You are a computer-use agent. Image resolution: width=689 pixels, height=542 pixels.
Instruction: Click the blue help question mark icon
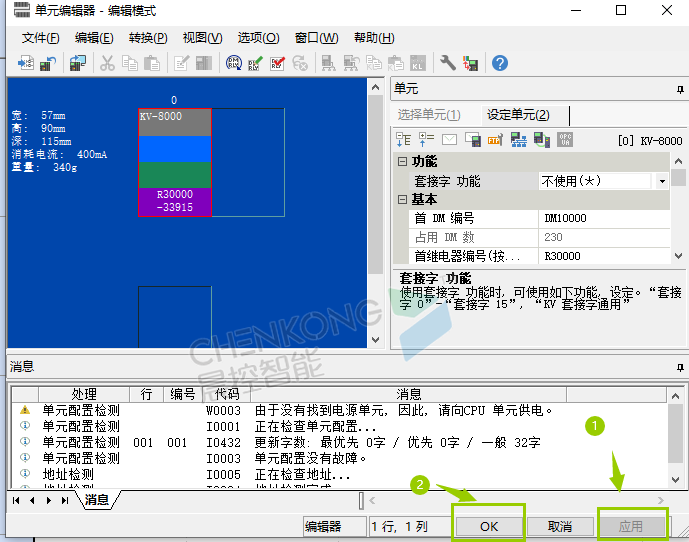(x=499, y=63)
